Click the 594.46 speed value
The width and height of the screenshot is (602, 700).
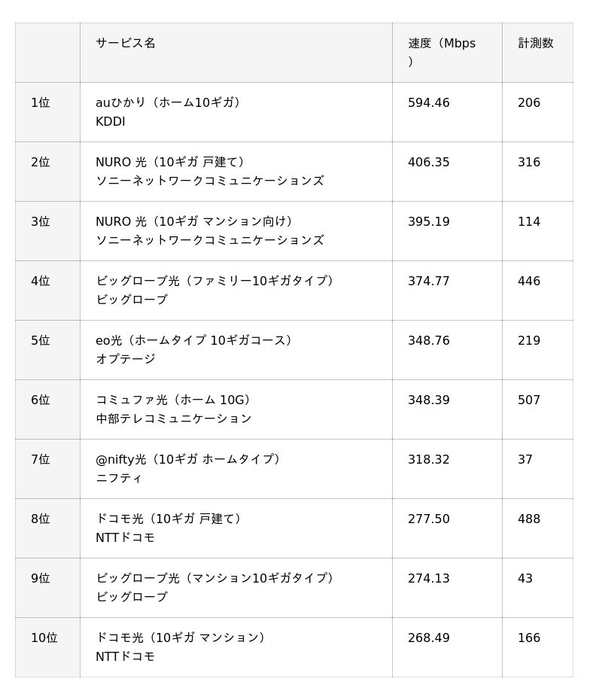[429, 103]
